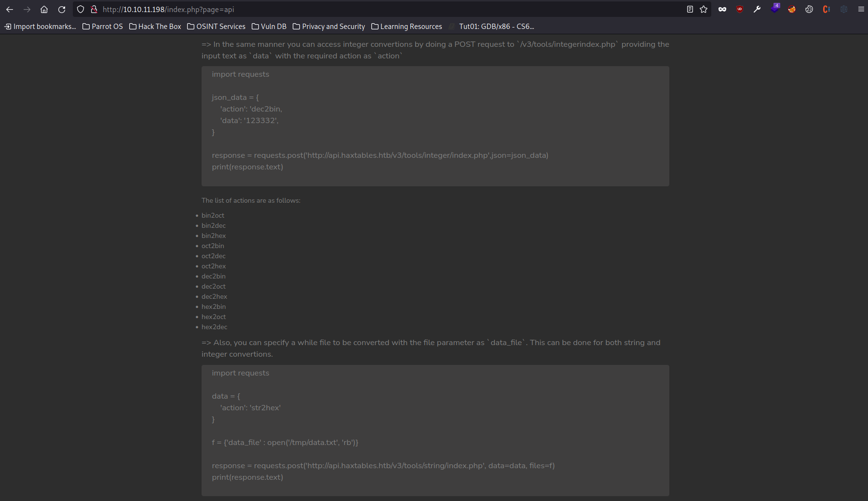Open the Learning Resources bookmarks folder
Image resolution: width=868 pixels, height=501 pixels.
(407, 27)
